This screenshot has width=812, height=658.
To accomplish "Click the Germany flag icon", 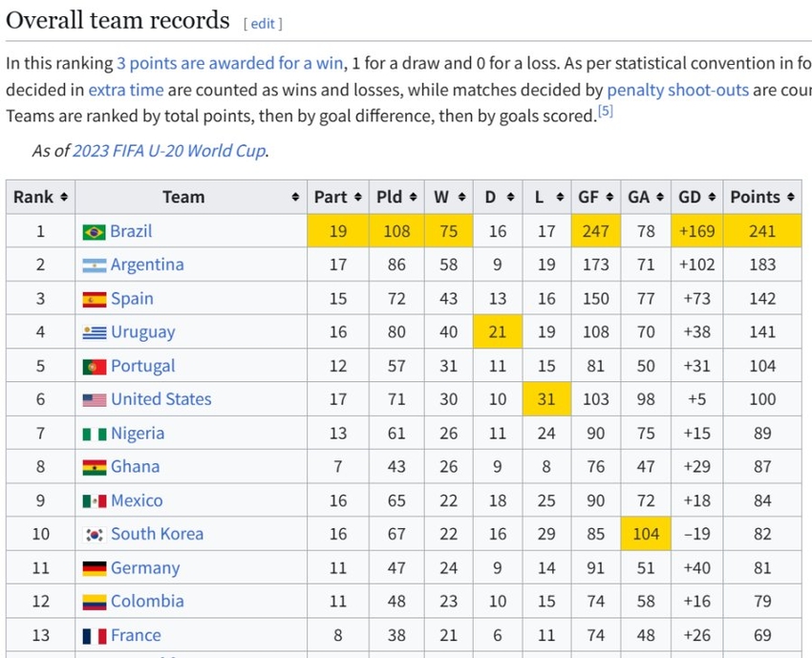I will point(94,568).
